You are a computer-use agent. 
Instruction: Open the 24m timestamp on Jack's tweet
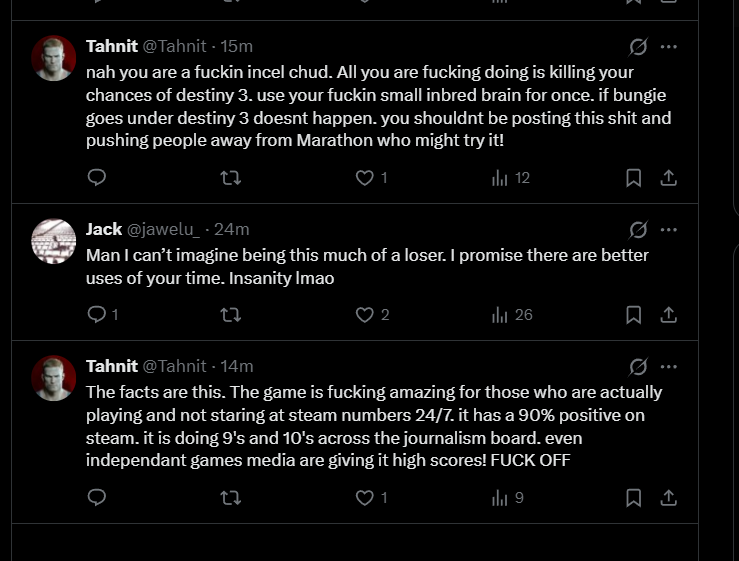pyautogui.click(x=233, y=230)
